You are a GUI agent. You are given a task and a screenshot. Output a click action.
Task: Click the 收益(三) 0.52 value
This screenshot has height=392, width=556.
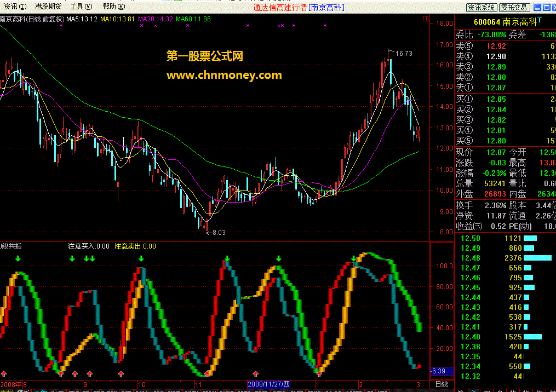(498, 226)
